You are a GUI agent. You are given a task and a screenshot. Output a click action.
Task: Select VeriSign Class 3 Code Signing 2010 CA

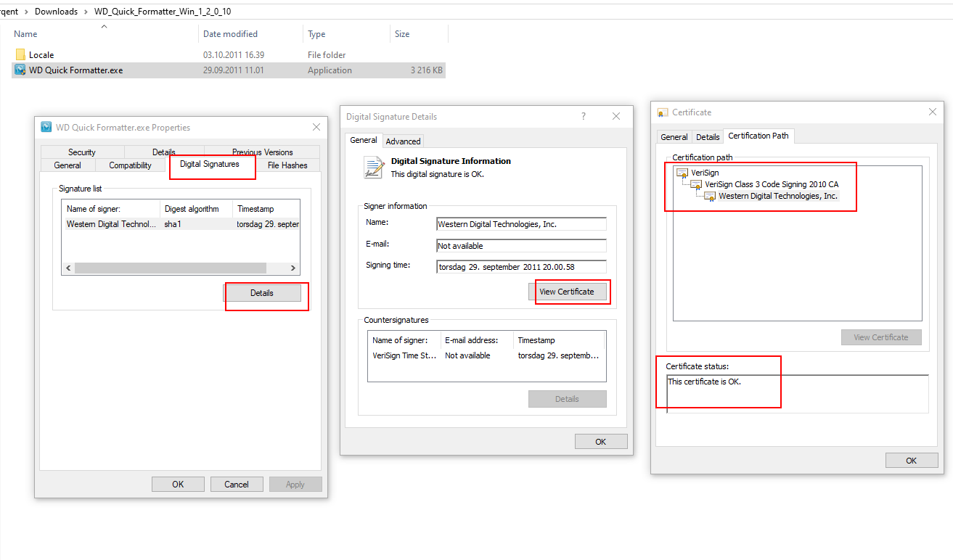click(772, 184)
